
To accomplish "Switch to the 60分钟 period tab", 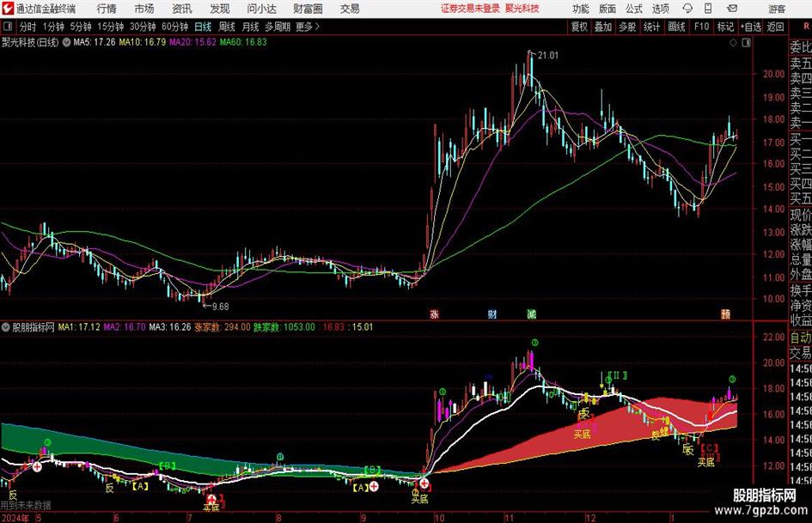I will [174, 27].
